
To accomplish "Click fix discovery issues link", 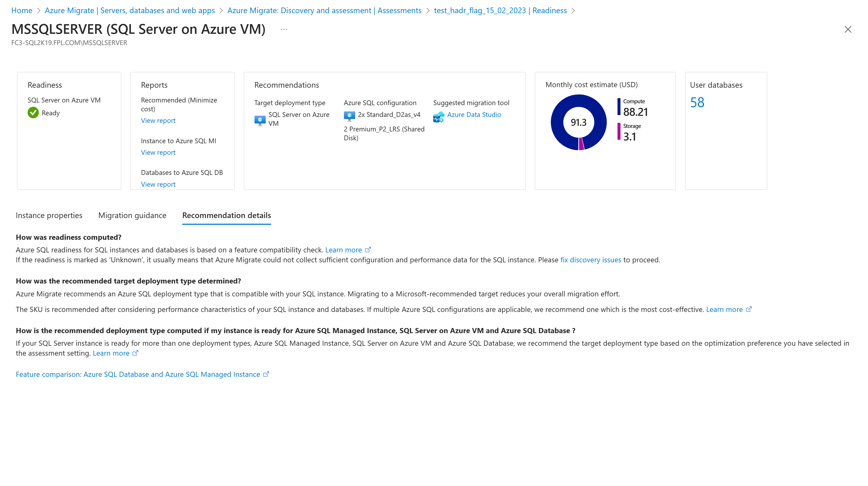I will [x=591, y=260].
